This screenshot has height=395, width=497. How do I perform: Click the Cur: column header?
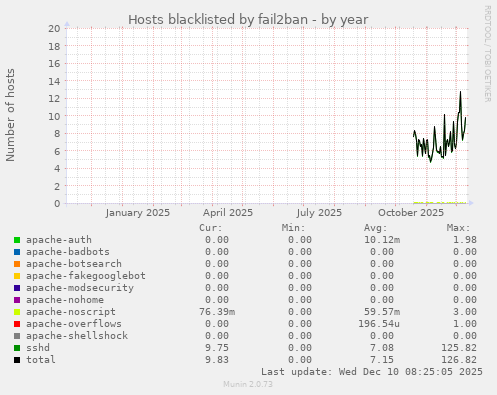coord(211,228)
